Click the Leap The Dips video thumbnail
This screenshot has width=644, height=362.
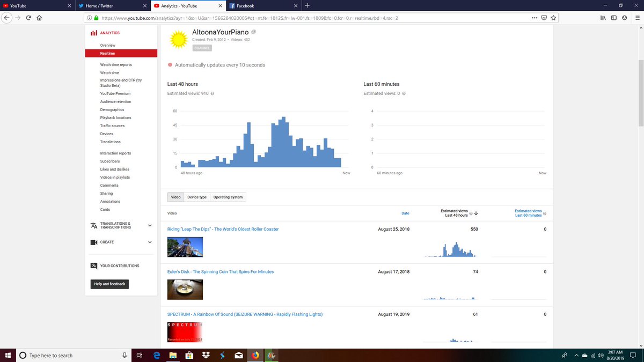pyautogui.click(x=185, y=247)
